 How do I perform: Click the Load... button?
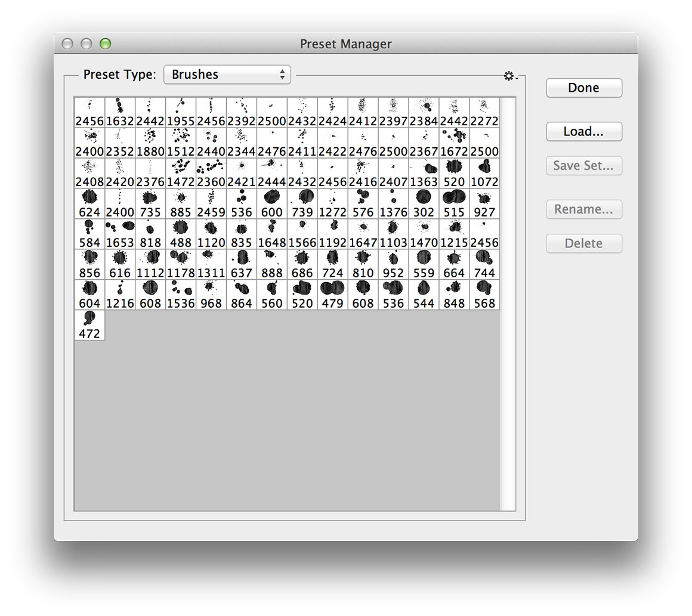pyautogui.click(x=583, y=132)
